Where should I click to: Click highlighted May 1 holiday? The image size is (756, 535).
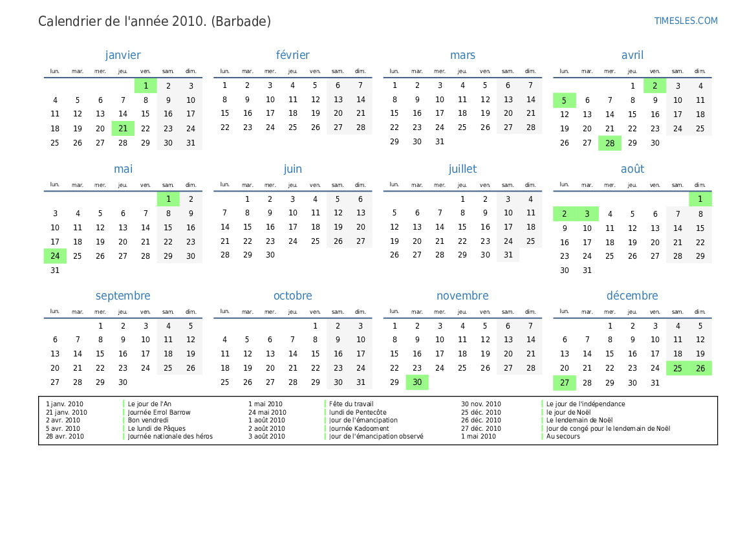point(168,199)
